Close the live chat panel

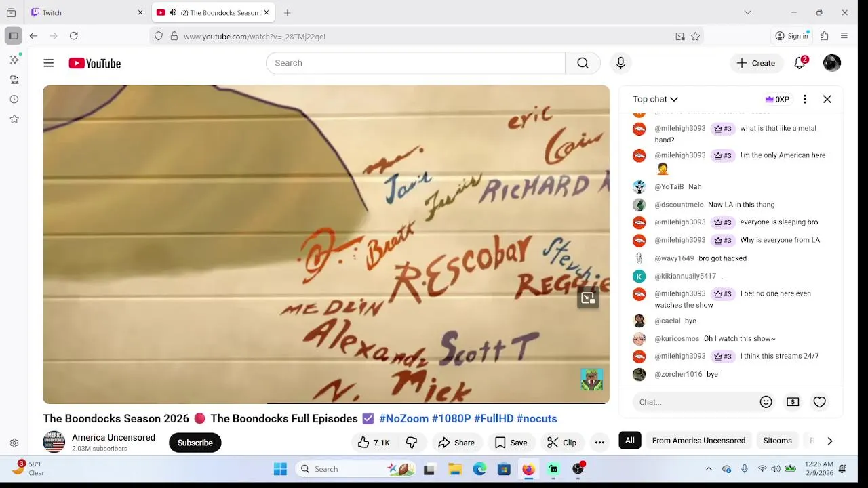tap(827, 99)
